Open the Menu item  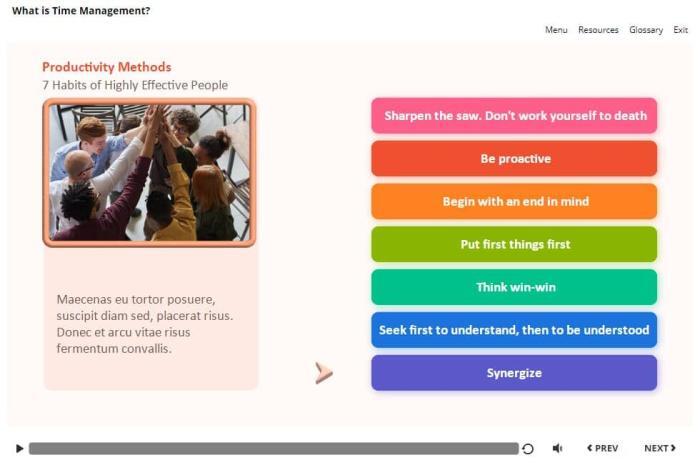pos(556,30)
